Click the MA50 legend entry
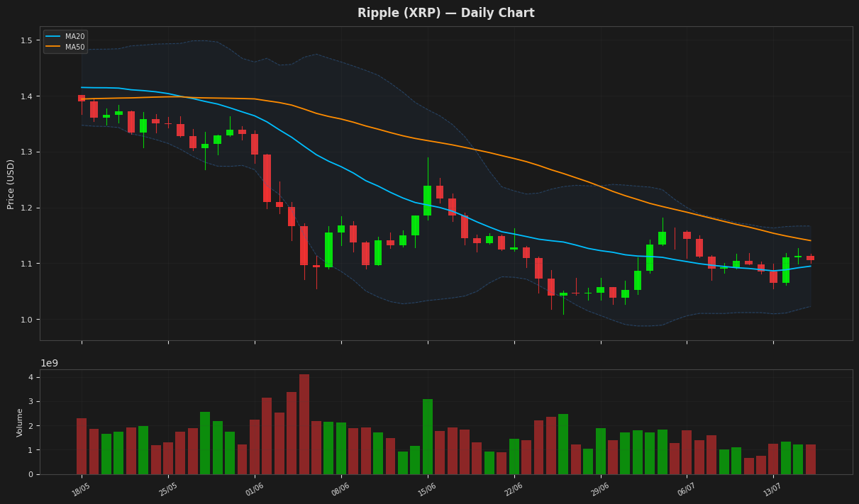 (66, 47)
